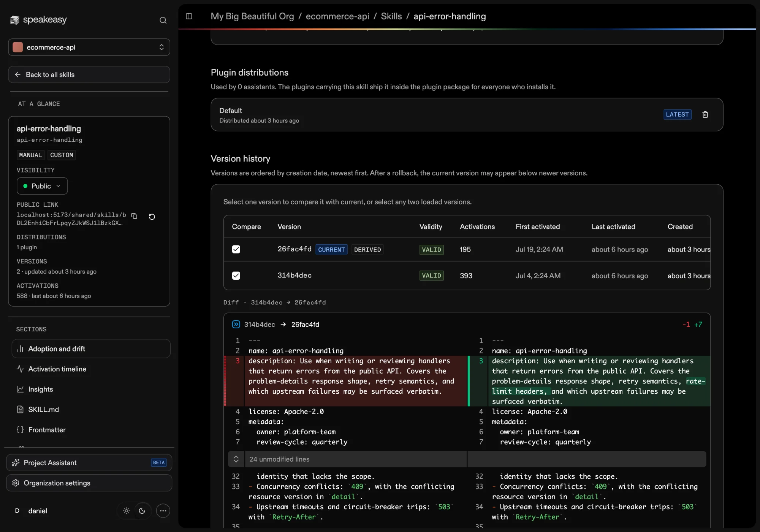Click Jul 4, 2:24 AM cell
760x532 pixels.
point(538,275)
